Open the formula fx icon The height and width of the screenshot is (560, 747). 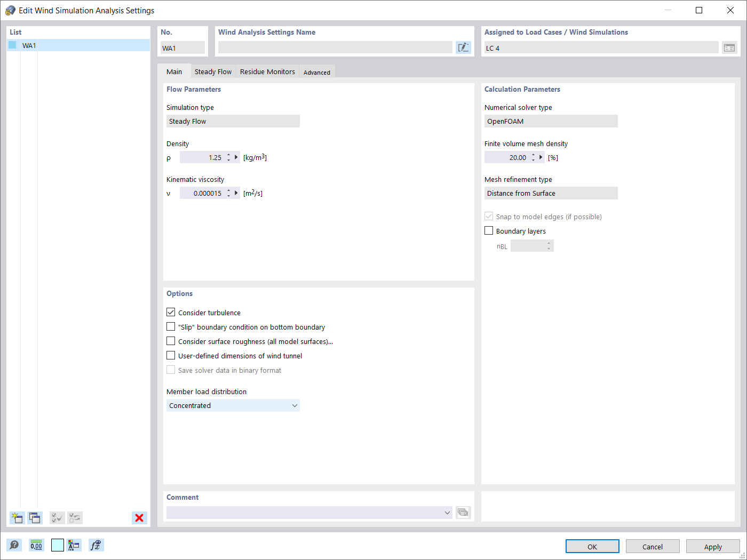click(96, 545)
